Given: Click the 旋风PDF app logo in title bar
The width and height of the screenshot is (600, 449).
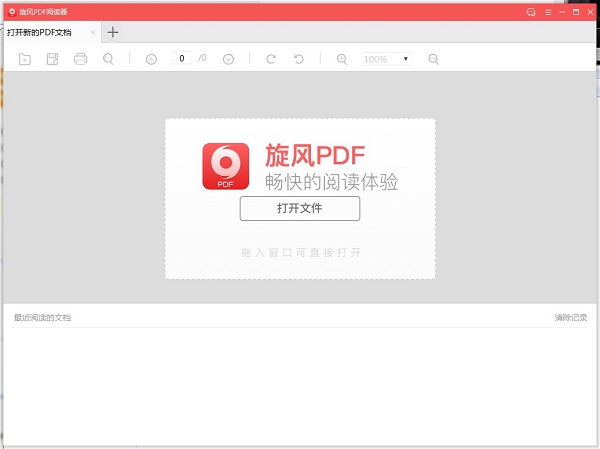Looking at the screenshot, I should (x=12, y=12).
